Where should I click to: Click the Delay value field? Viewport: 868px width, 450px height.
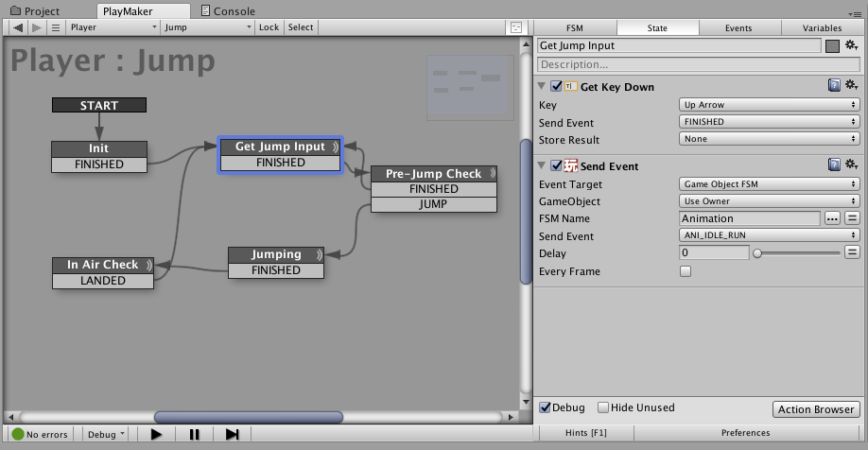(714, 253)
